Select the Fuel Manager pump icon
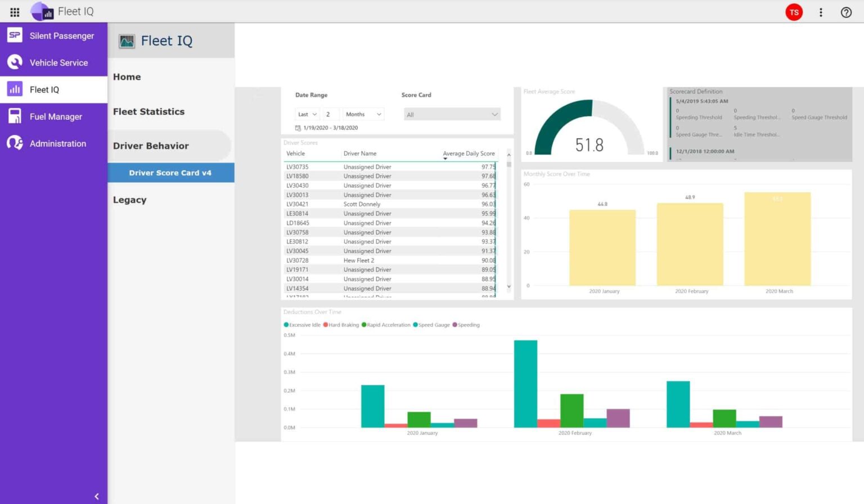Screen dimensions: 864x504 point(15,116)
